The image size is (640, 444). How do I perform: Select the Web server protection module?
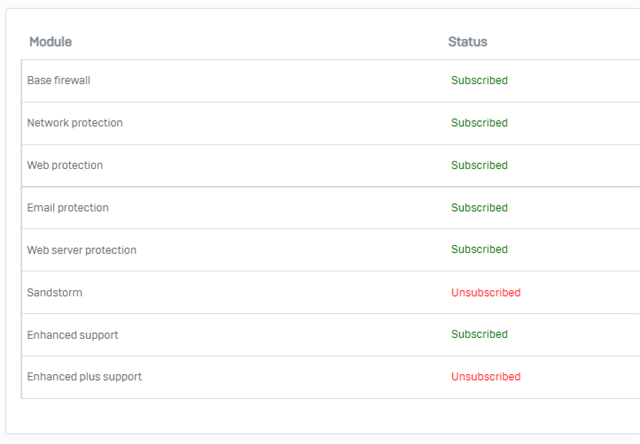(x=82, y=250)
